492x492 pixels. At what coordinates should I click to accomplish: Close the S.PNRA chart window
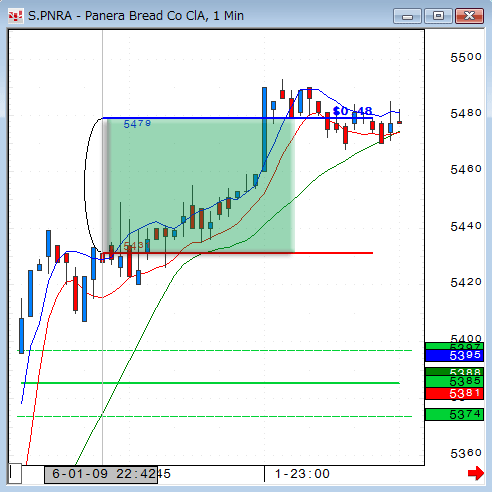(469, 16)
